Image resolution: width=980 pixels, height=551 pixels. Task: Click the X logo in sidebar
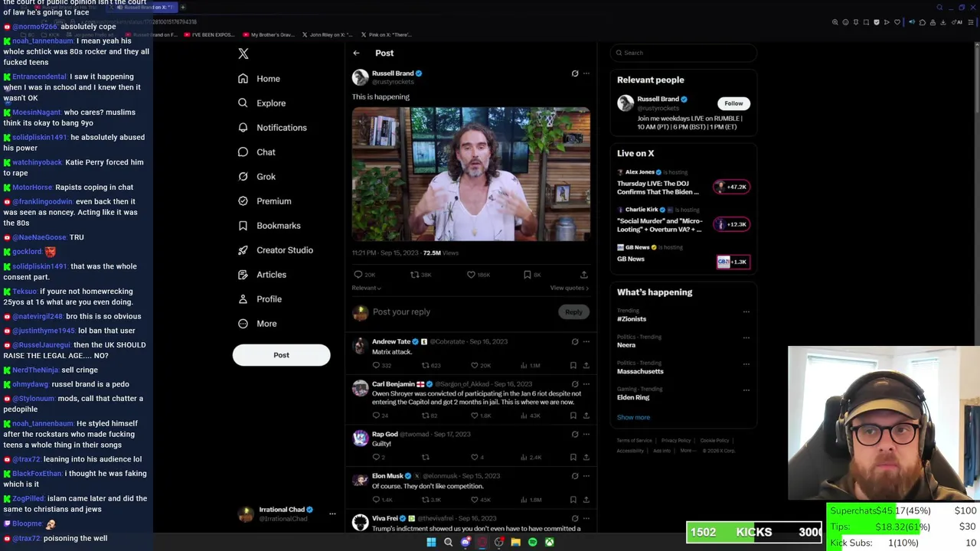click(243, 54)
